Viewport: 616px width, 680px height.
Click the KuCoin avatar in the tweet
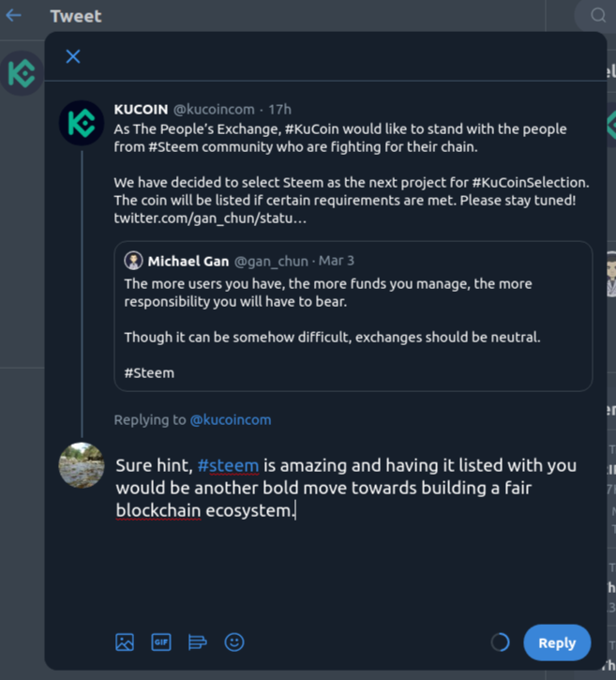tap(82, 124)
